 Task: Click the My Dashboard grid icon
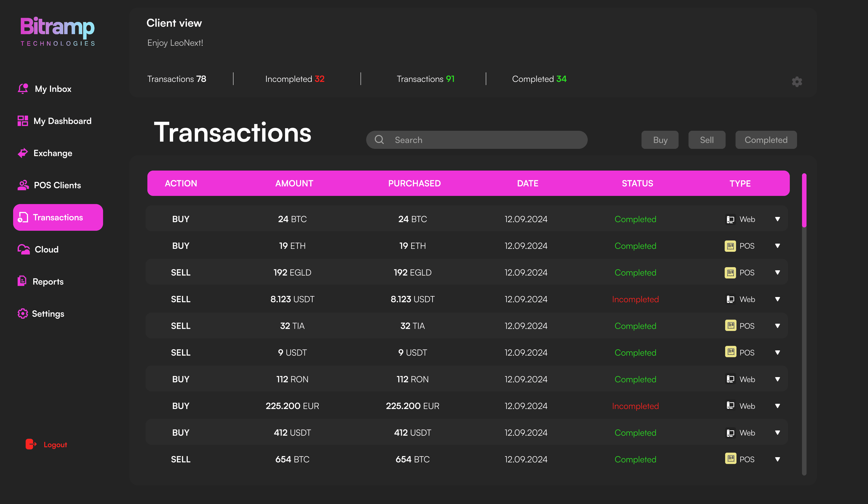(x=23, y=121)
